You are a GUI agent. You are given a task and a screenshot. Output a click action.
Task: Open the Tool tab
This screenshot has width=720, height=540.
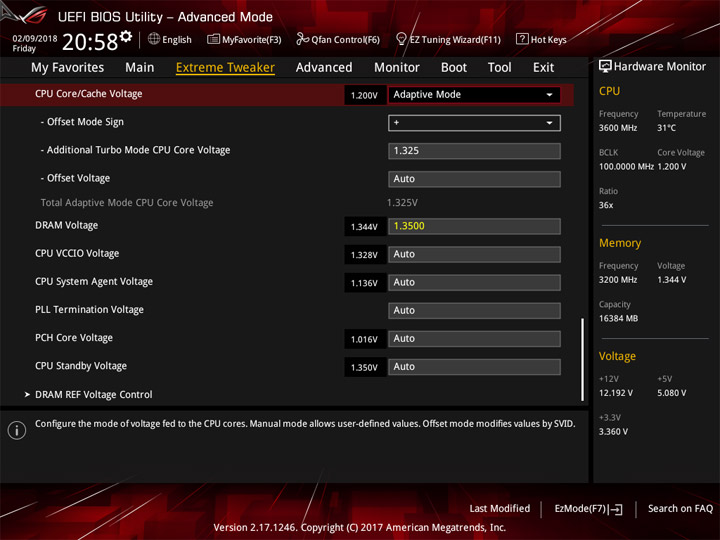[x=500, y=68]
